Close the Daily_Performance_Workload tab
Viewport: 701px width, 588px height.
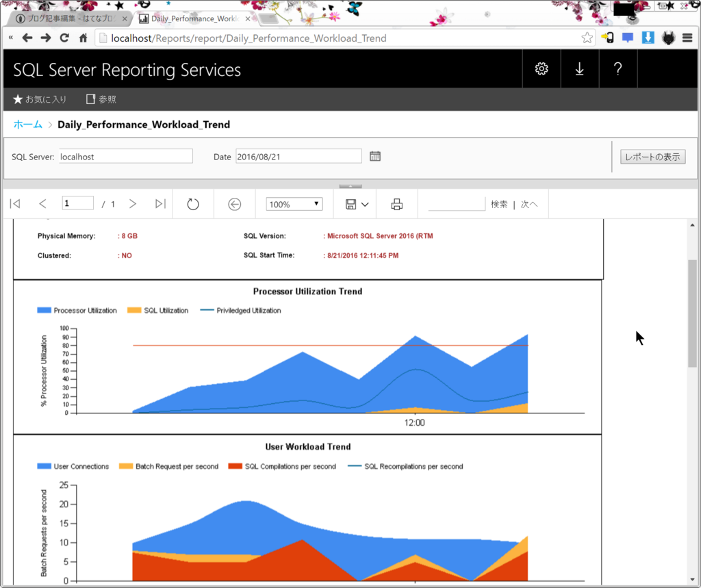pos(248,18)
